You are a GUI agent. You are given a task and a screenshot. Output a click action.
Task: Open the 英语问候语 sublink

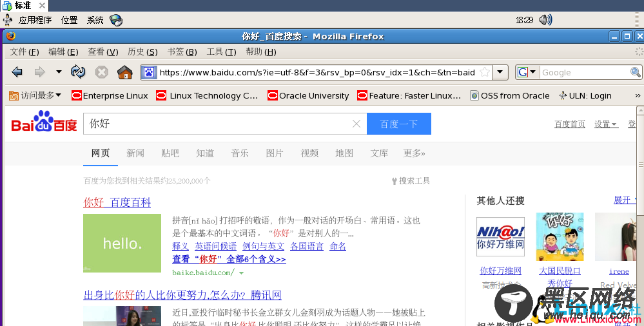pyautogui.click(x=215, y=246)
